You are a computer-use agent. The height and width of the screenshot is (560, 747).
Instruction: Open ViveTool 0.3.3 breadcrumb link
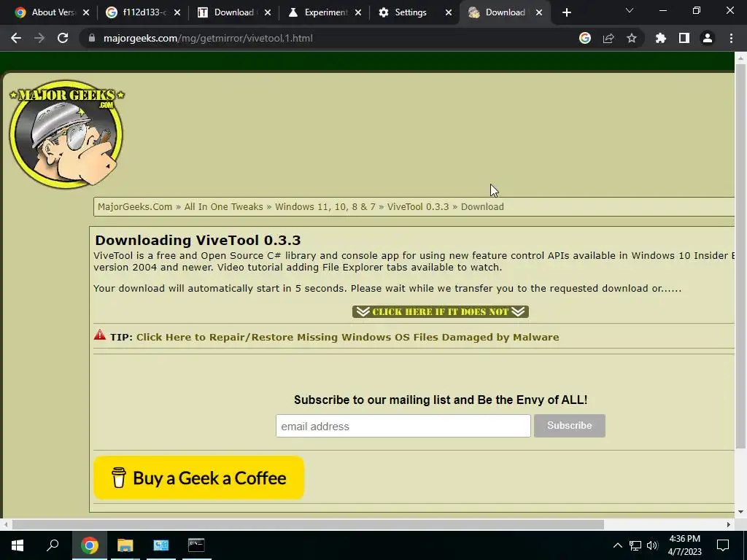pos(418,206)
